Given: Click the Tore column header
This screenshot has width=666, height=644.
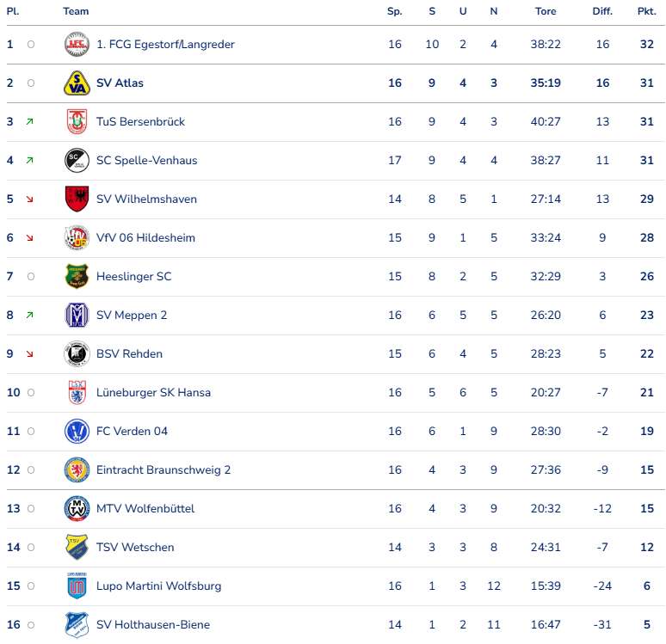Looking at the screenshot, I should click(546, 12).
